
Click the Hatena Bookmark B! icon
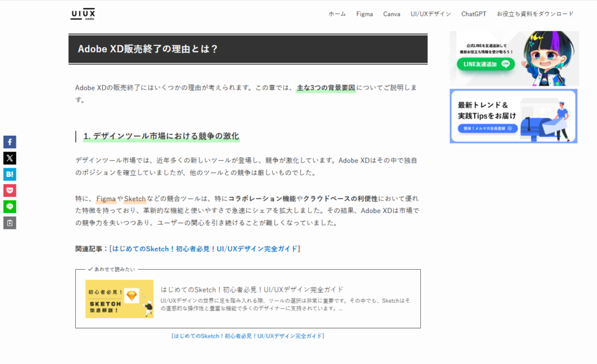tap(9, 174)
